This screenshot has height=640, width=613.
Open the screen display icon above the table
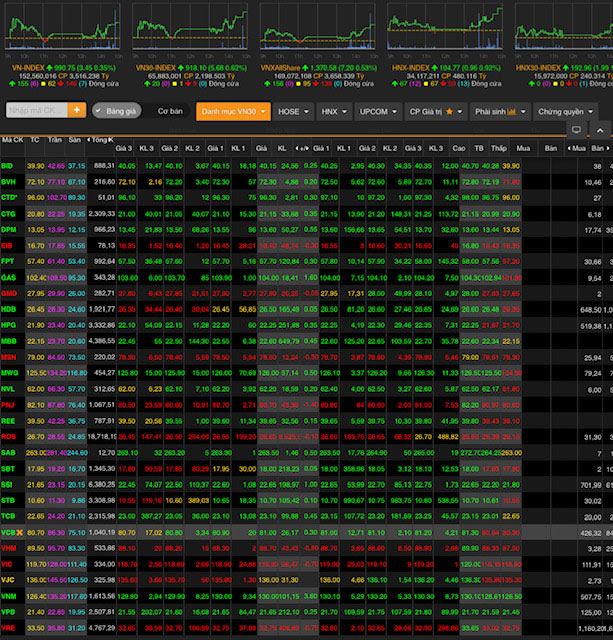click(576, 130)
